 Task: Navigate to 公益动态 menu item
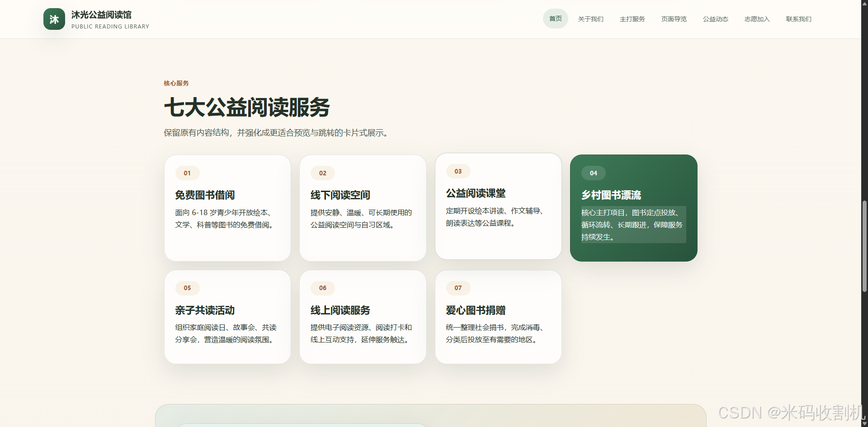click(x=716, y=19)
